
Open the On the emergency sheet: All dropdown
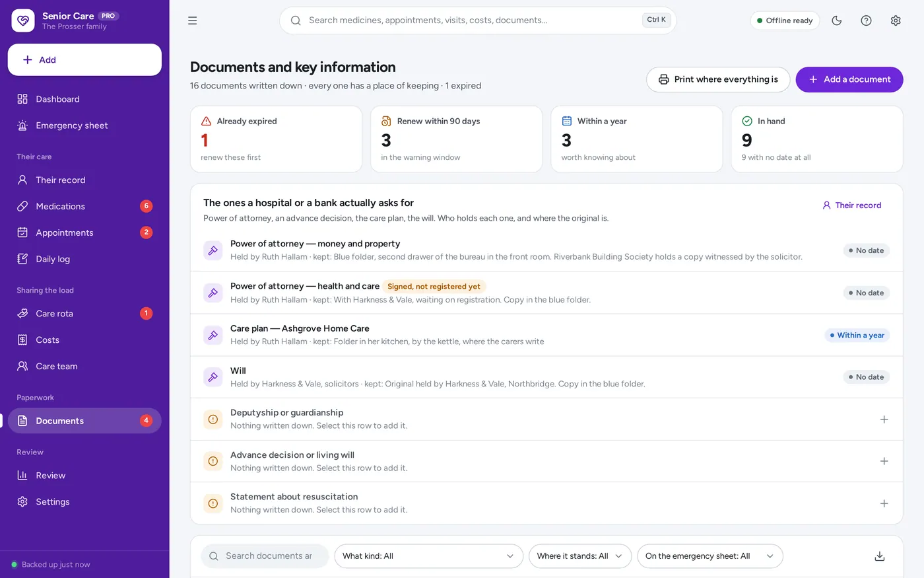[710, 556]
